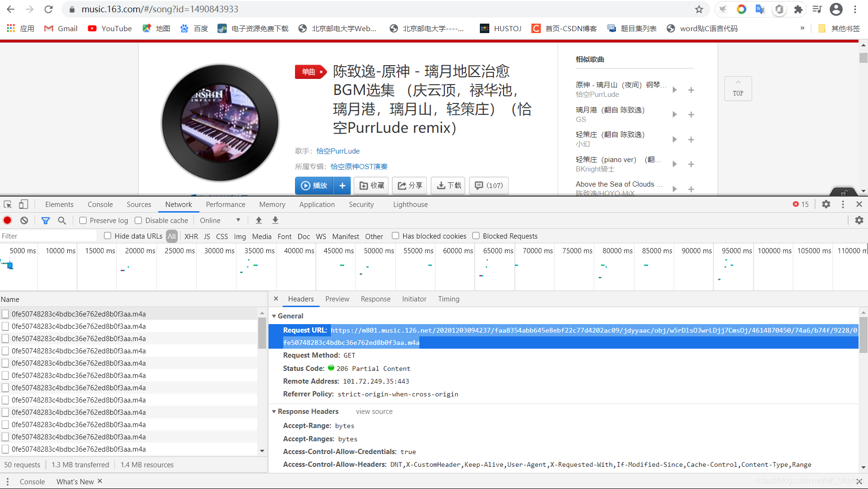The image size is (868, 489).
Task: Open network search magnifier
Action: point(62,220)
